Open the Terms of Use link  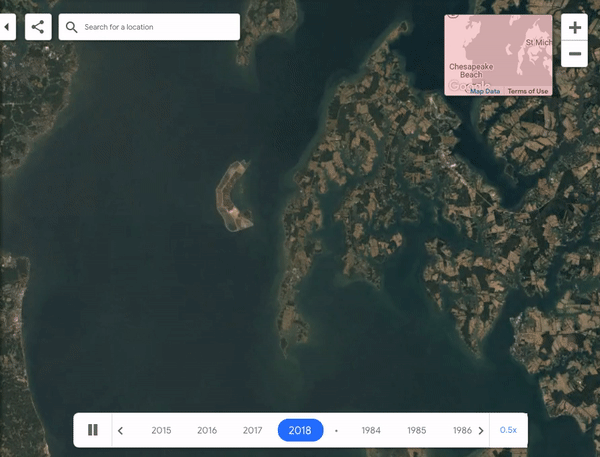click(x=528, y=91)
